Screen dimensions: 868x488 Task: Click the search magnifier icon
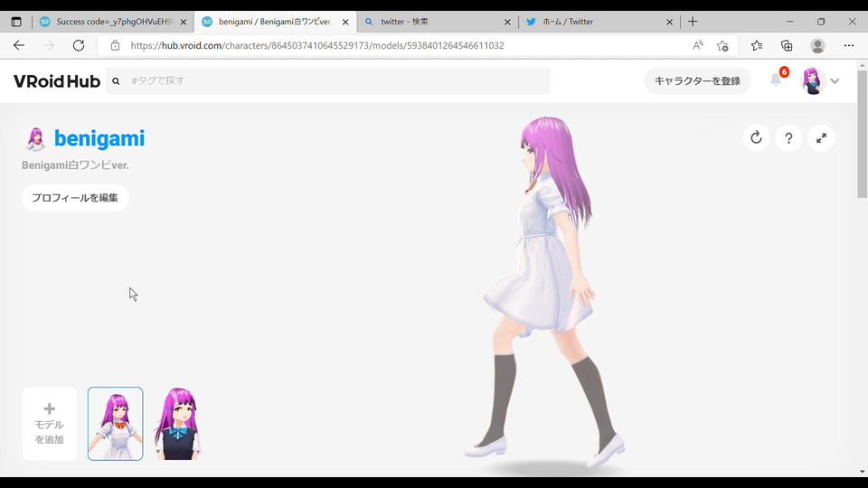coord(116,80)
